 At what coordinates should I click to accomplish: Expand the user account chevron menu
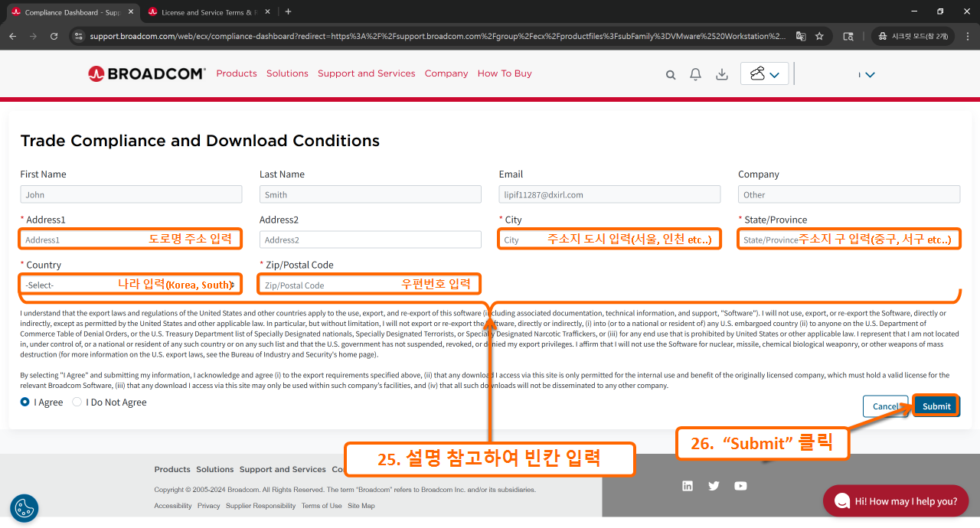coord(869,74)
